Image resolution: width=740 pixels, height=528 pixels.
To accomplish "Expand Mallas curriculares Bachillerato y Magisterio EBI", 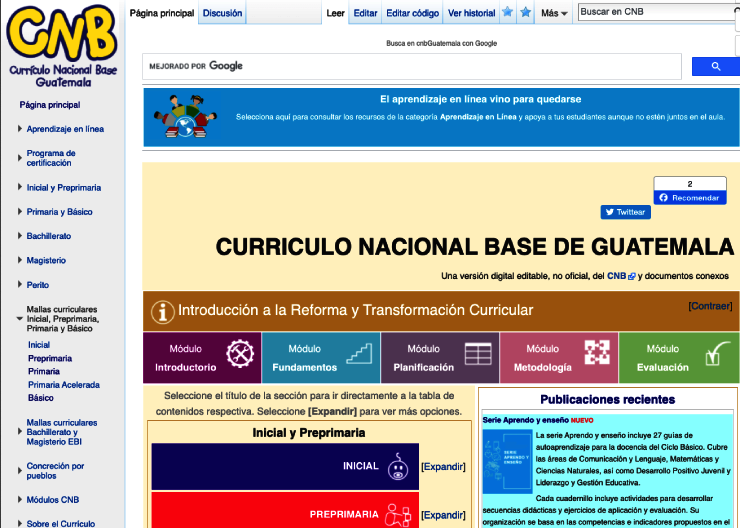I will click(20, 432).
